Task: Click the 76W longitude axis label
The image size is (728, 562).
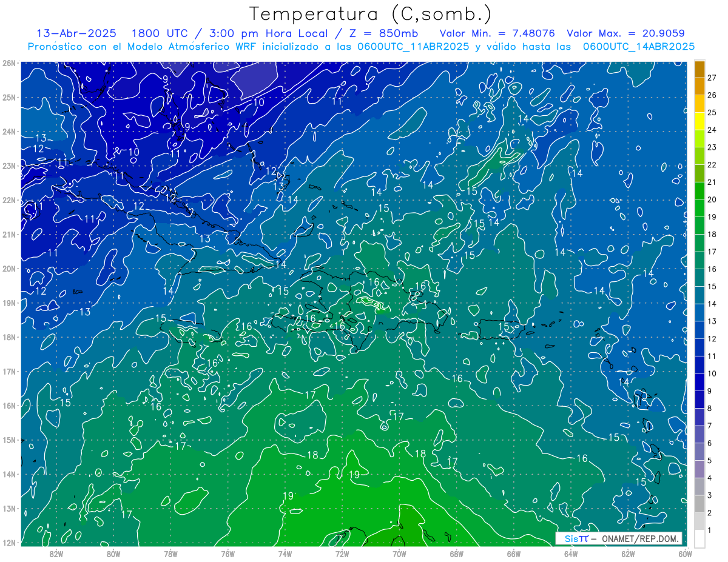Action: click(x=228, y=553)
